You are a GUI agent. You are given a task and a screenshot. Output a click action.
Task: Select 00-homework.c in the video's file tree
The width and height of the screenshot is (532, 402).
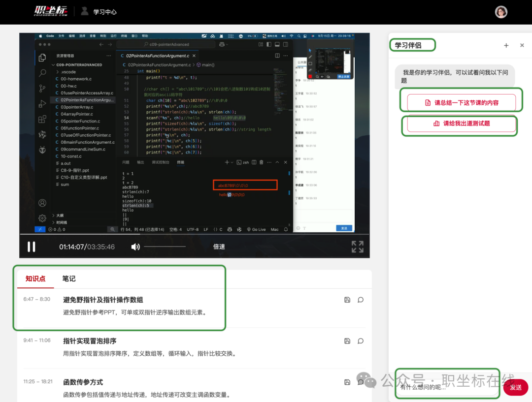tap(76, 79)
